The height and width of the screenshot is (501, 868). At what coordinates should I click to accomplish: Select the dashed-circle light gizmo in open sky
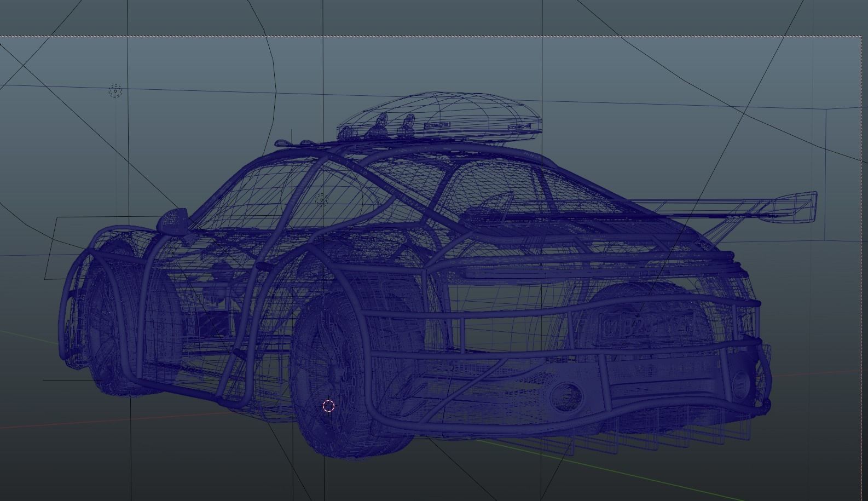pyautogui.click(x=115, y=91)
